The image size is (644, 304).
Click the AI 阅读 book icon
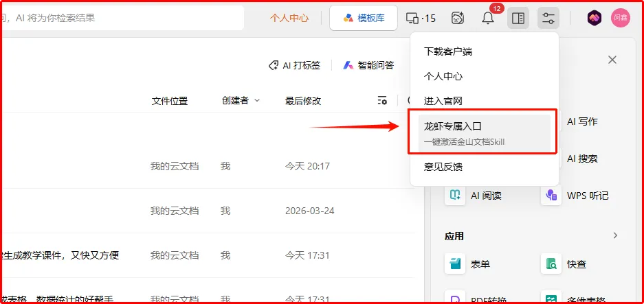point(455,196)
